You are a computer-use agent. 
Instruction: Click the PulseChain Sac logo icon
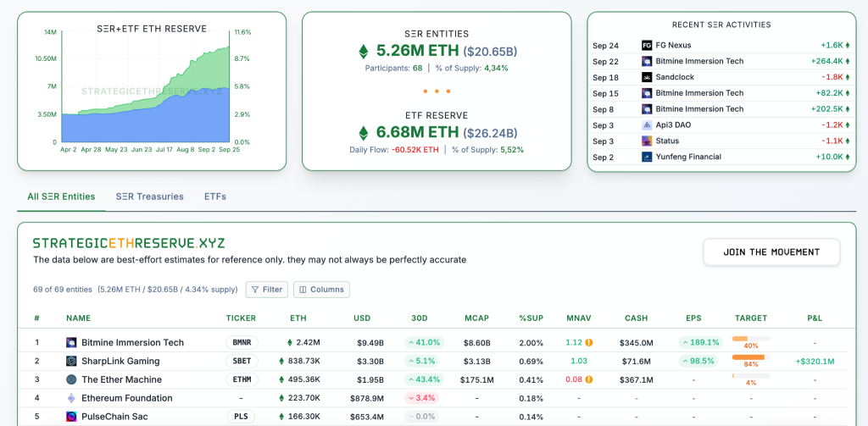[x=72, y=417]
